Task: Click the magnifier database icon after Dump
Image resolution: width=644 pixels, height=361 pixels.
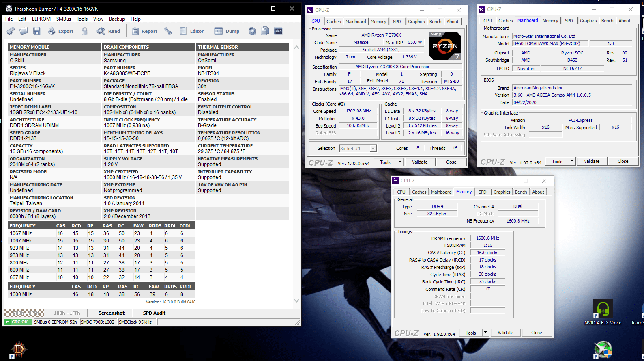Action: point(252,31)
